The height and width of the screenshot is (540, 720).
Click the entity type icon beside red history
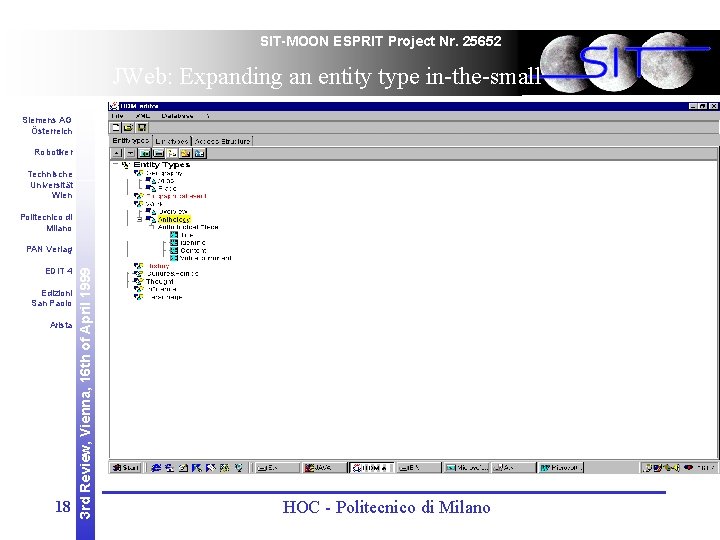(138, 266)
